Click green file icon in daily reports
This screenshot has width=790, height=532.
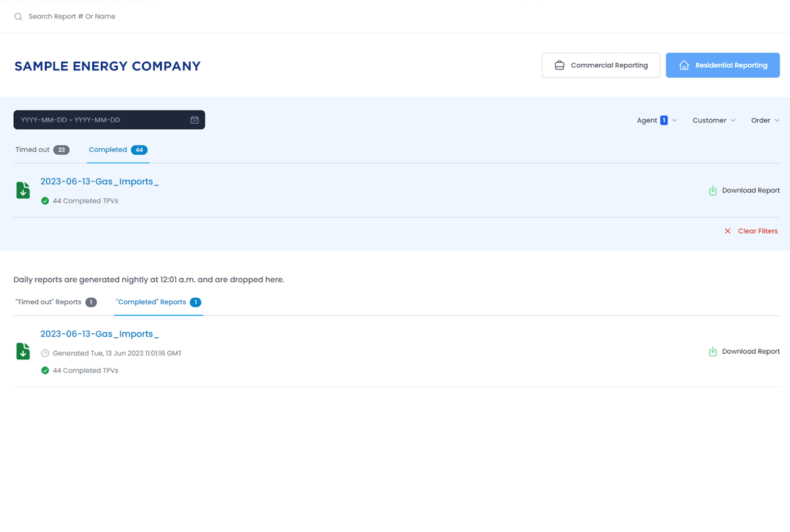pyautogui.click(x=23, y=351)
